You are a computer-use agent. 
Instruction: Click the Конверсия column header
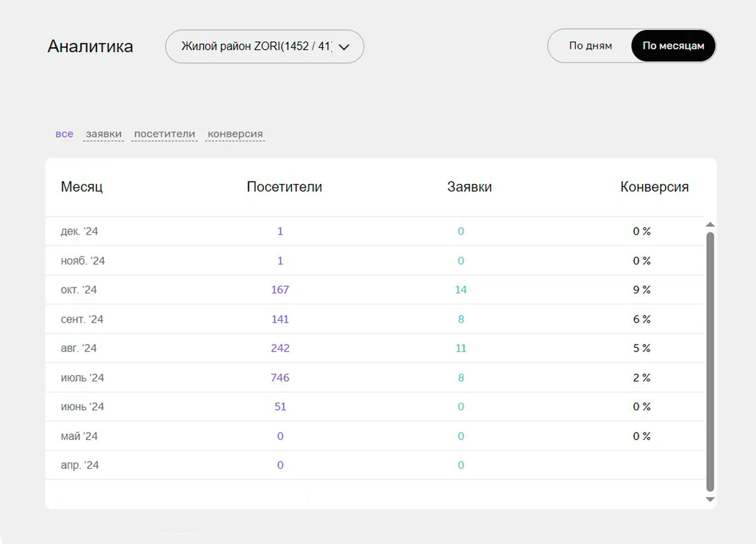pyautogui.click(x=654, y=187)
